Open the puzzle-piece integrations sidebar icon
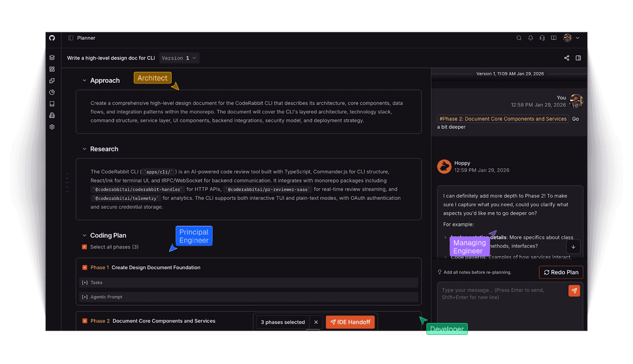The image size is (633, 364). pos(52,81)
